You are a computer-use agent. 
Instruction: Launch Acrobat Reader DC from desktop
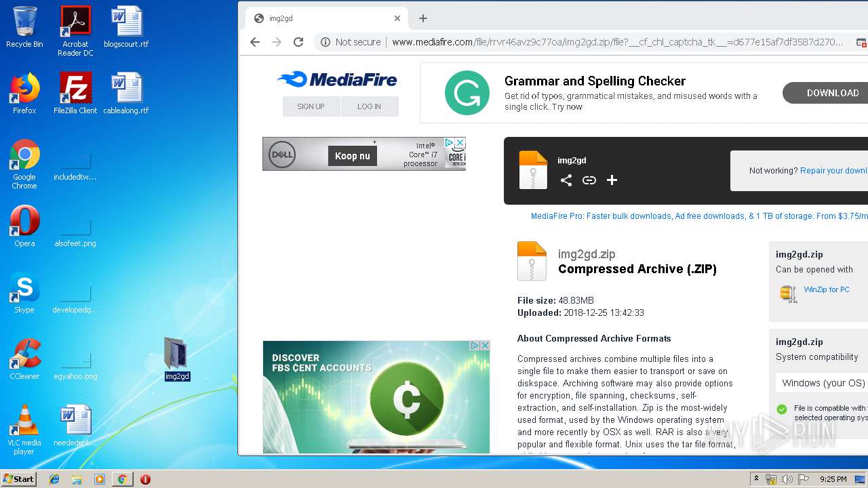[75, 31]
